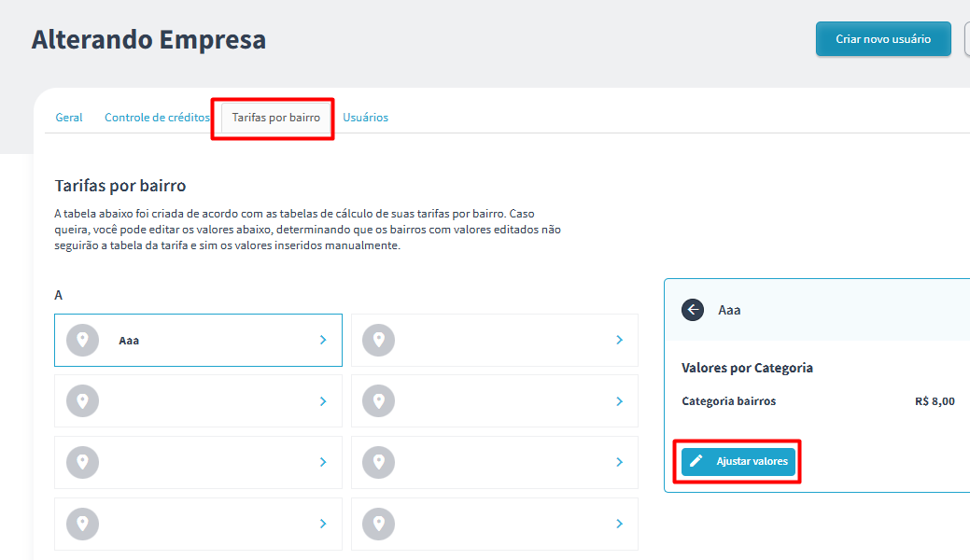Switch to Controle de créditos tab
970x560 pixels.
(x=157, y=118)
